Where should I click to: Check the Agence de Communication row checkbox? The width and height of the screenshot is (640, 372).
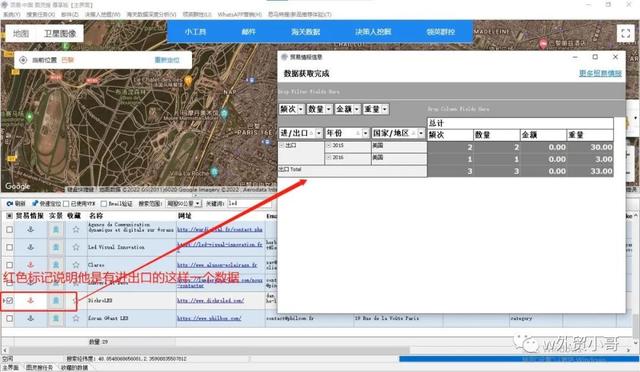(9, 230)
